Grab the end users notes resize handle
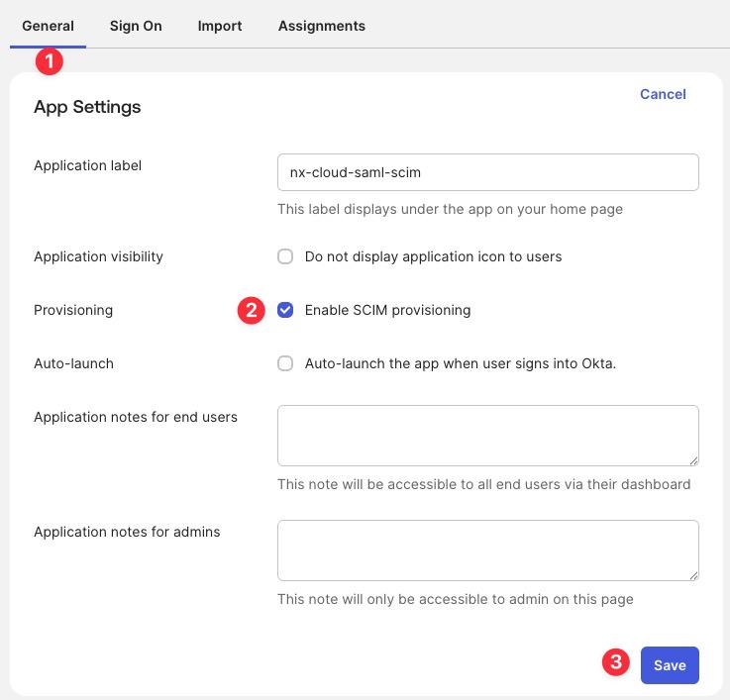 click(693, 459)
